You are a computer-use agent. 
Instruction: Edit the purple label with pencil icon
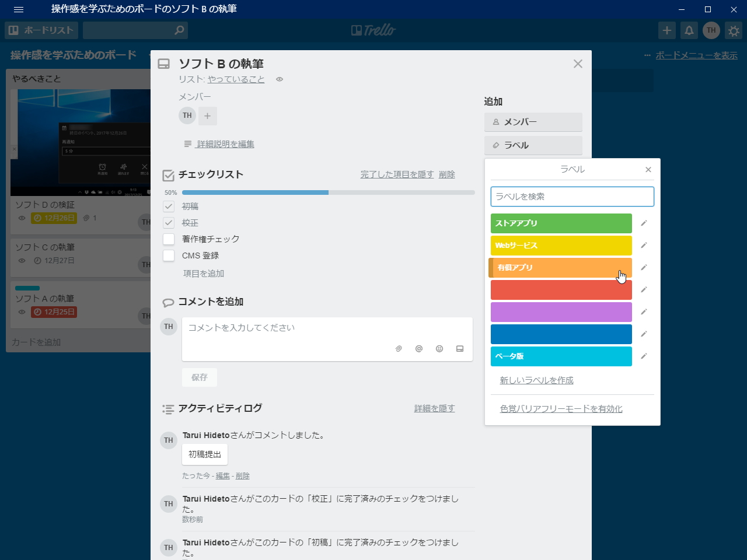click(644, 312)
